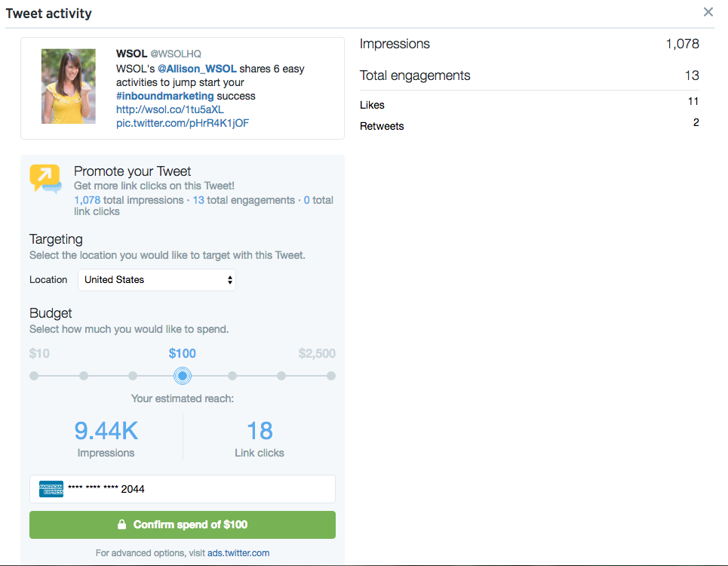Click the 'Budget' section heading
The image size is (728, 566).
[51, 313]
